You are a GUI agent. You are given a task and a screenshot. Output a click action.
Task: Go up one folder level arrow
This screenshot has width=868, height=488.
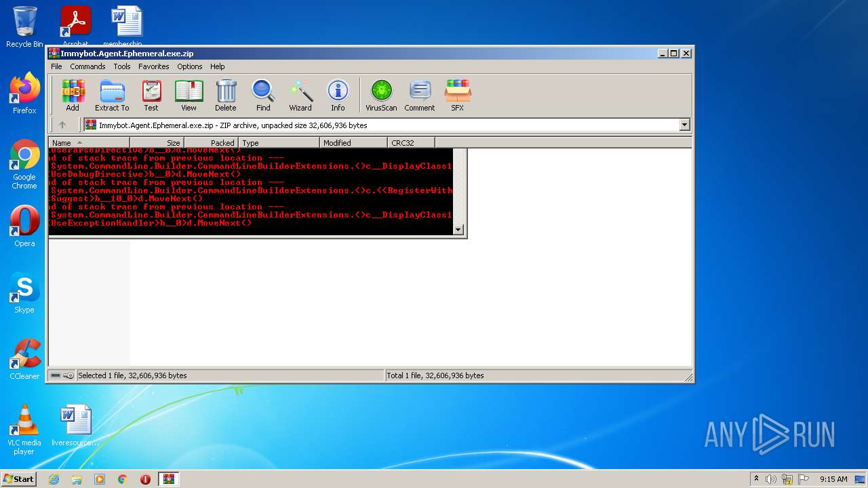(62, 125)
